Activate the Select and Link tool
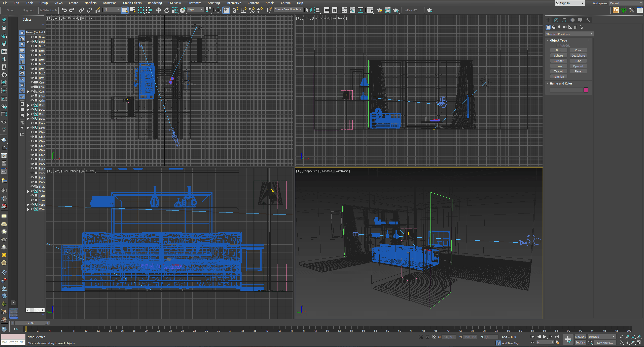The image size is (644, 347). tap(81, 10)
